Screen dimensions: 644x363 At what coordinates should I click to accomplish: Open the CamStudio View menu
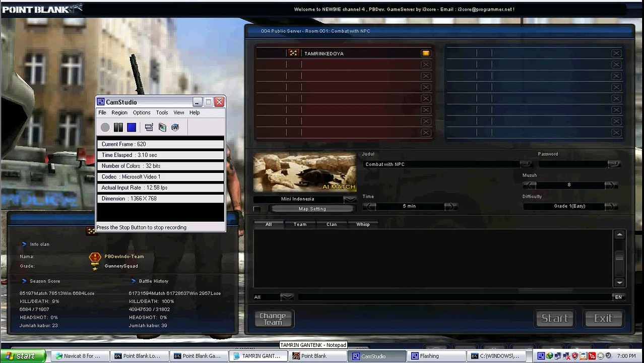pos(179,112)
